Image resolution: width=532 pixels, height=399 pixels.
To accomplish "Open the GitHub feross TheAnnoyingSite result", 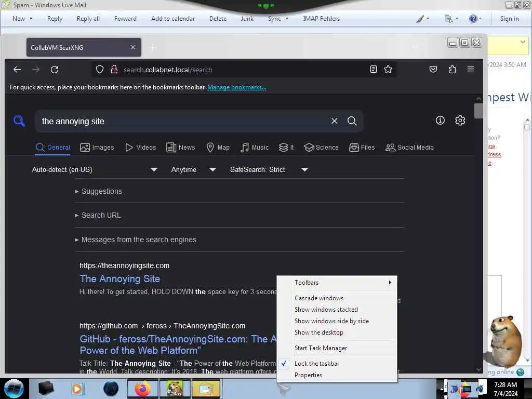I will pyautogui.click(x=178, y=344).
